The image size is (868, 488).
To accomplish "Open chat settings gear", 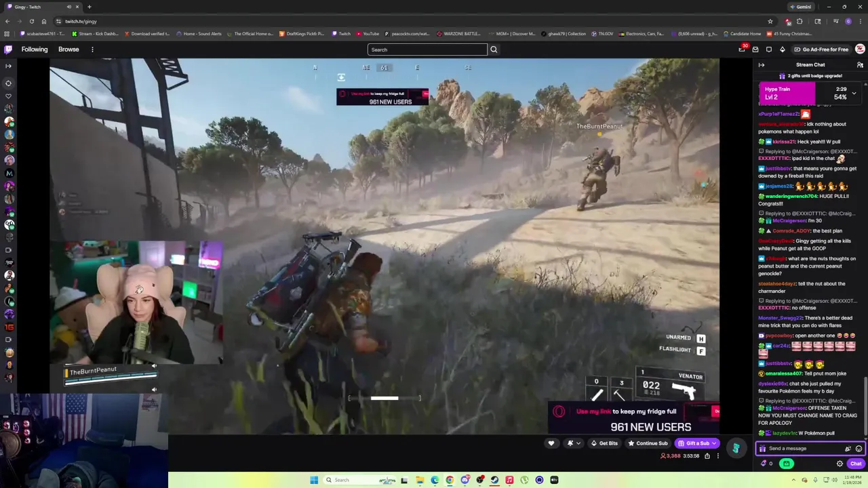I will [x=840, y=464].
